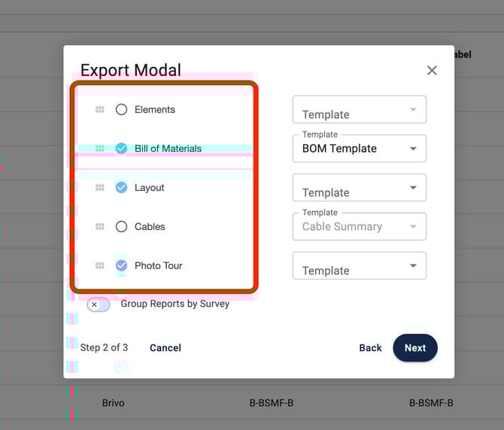The width and height of the screenshot is (504, 430).
Task: Click the drag handle beside Cables
Action: [99, 227]
